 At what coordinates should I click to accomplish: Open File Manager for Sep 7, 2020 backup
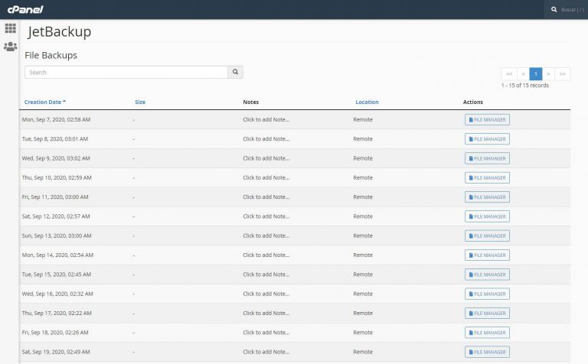pos(487,119)
